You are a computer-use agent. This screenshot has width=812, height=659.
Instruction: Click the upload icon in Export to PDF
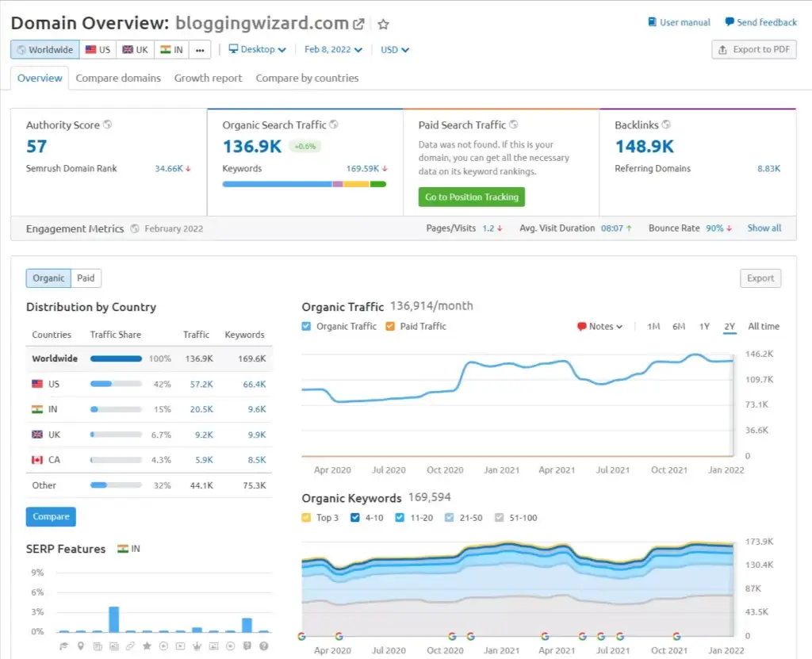pos(722,50)
